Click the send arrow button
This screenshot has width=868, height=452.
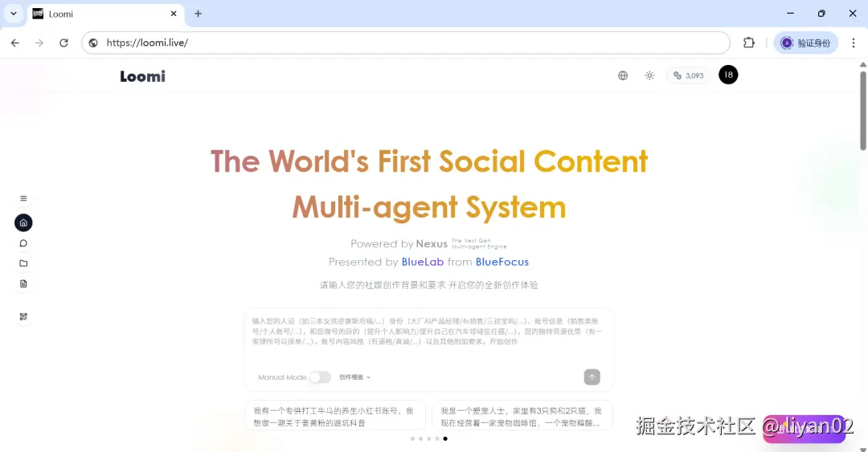pyautogui.click(x=592, y=377)
